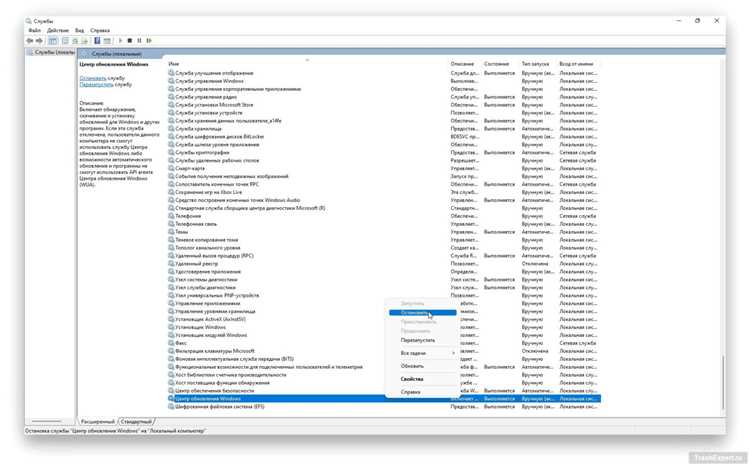Viewport: 750px width, 466px height.
Task: Click the Forward arrow toolbar icon
Action: click(39, 41)
